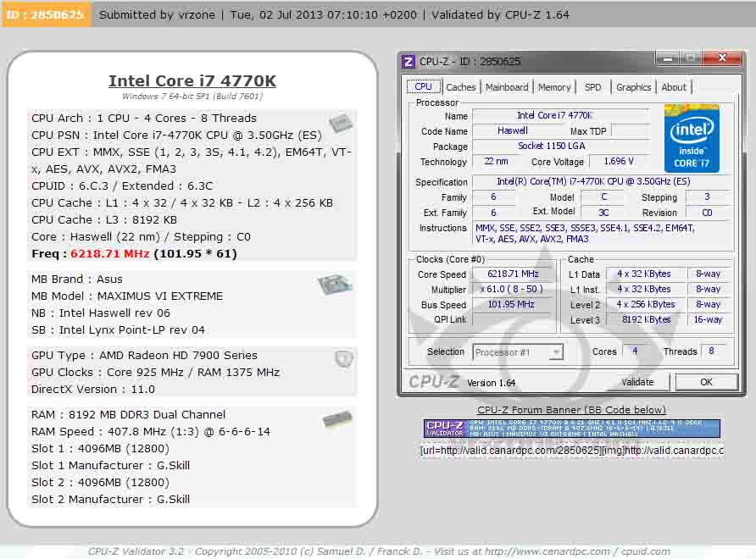This screenshot has height=559, width=756.
Task: Click the CPU-Z Validator forum banner image
Action: (572, 429)
